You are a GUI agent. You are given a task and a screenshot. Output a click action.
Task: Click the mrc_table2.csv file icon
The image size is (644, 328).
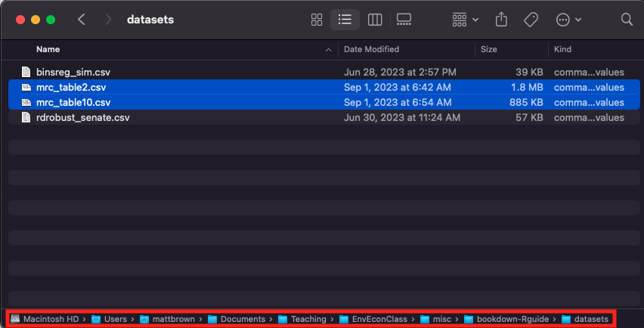[26, 88]
